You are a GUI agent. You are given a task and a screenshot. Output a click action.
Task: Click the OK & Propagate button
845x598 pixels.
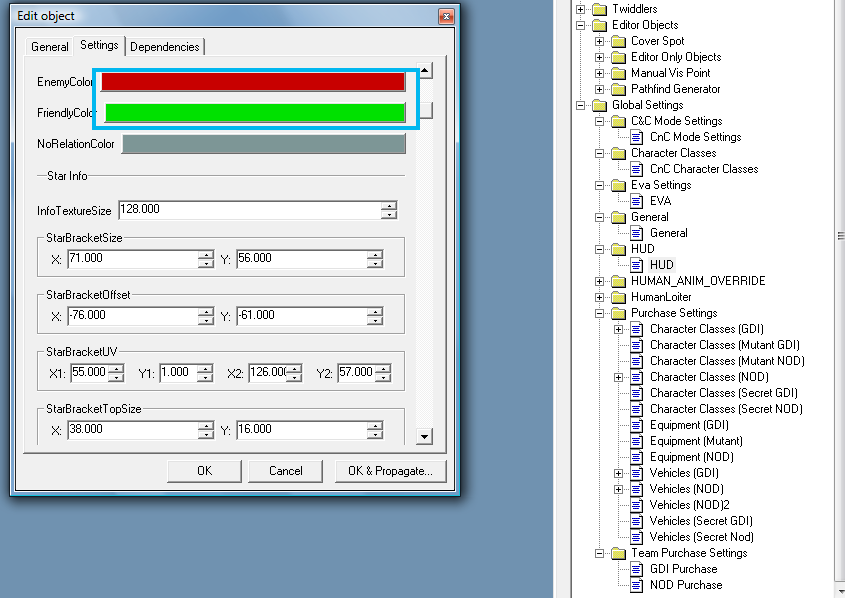[390, 471]
